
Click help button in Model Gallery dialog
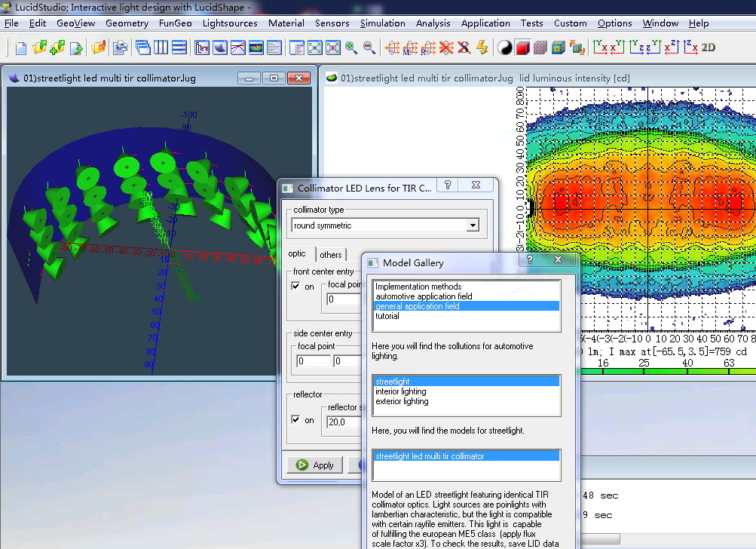[x=530, y=259]
